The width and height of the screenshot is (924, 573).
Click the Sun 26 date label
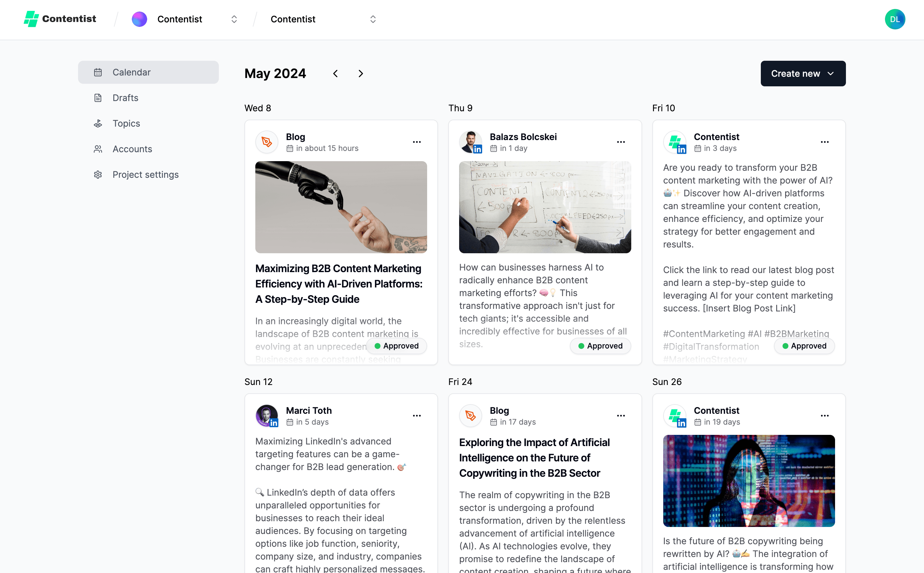[x=666, y=381]
